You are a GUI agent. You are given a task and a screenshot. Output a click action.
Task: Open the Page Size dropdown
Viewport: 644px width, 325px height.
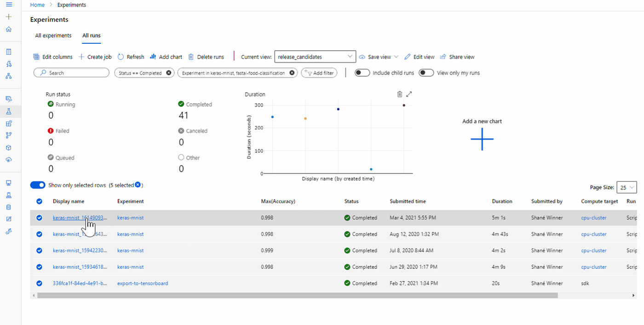pos(627,187)
